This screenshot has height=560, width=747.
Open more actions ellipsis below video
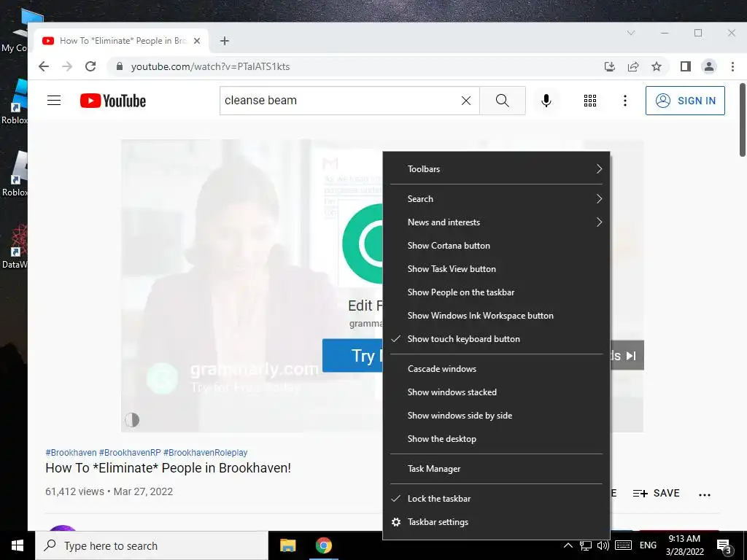click(705, 495)
